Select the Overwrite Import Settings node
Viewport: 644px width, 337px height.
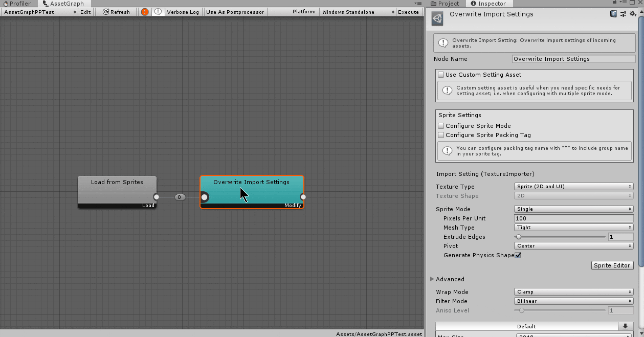[252, 192]
